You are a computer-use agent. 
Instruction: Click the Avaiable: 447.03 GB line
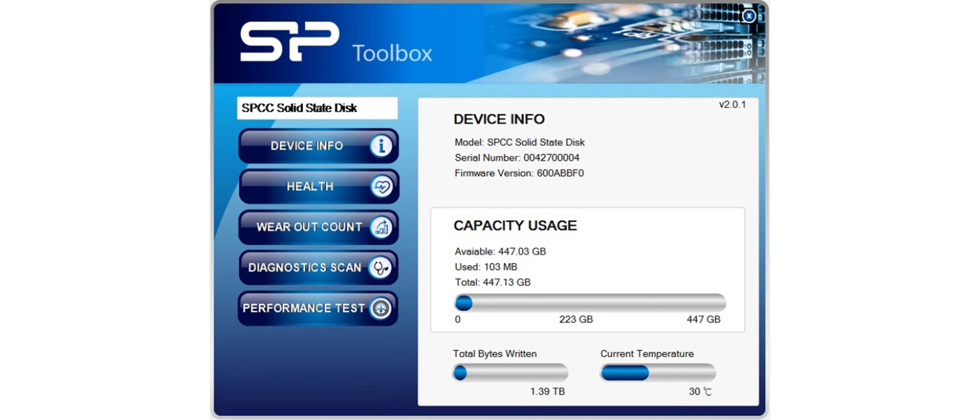500,251
